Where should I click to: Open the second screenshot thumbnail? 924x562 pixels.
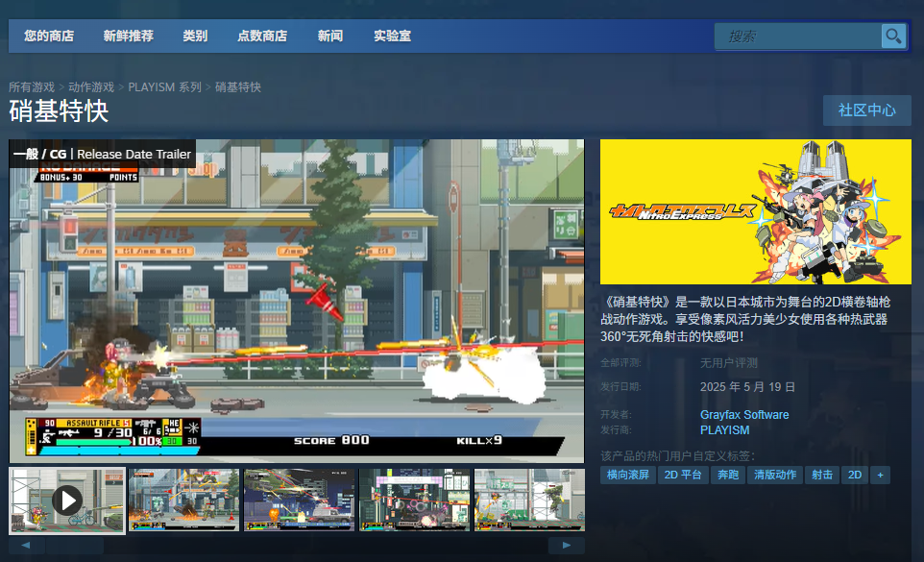click(x=183, y=501)
